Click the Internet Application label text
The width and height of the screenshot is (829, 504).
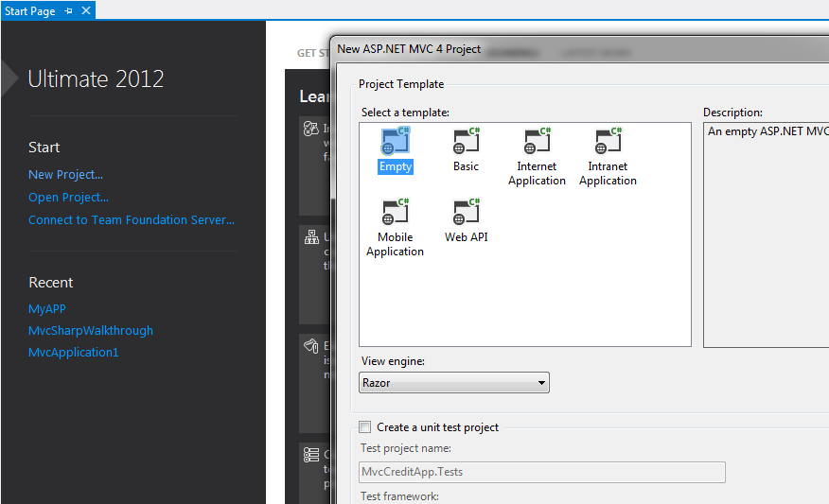pyautogui.click(x=537, y=173)
